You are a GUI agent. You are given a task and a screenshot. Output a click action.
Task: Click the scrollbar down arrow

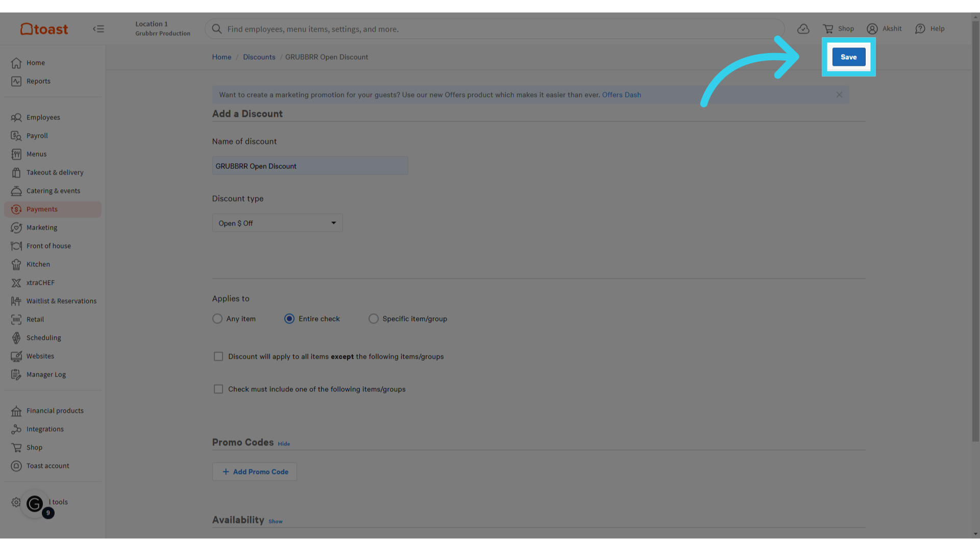coord(976,534)
